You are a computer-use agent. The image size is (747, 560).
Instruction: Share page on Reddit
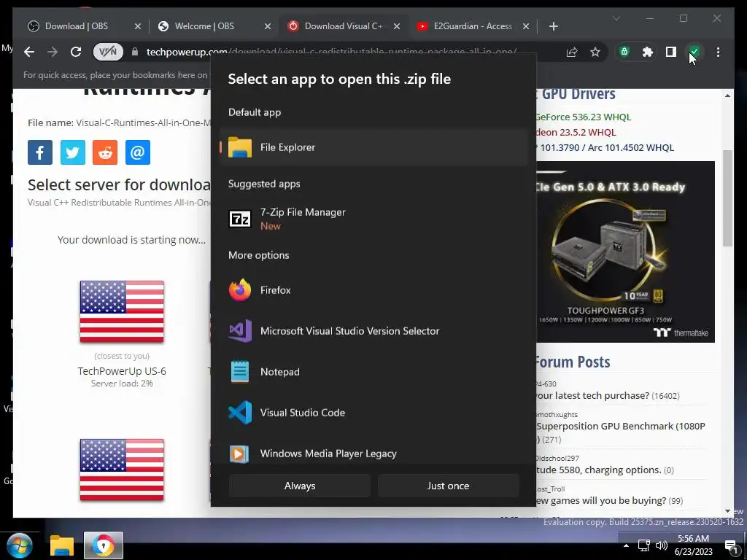[x=105, y=152]
